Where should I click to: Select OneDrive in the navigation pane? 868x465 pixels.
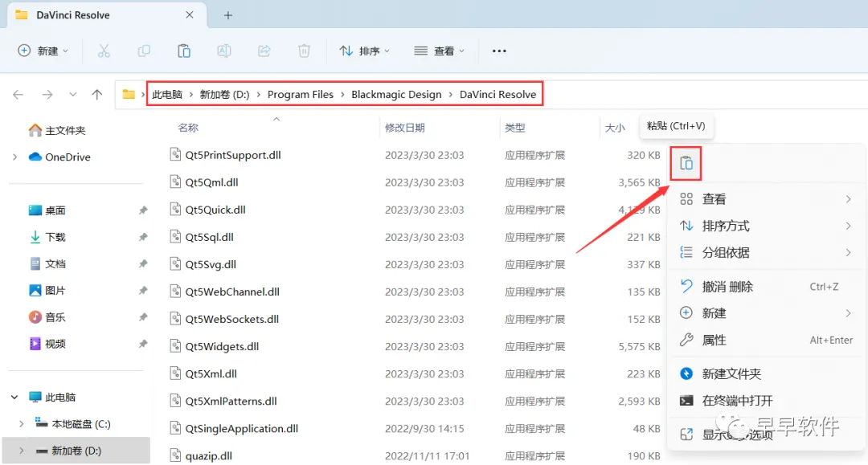59,157
